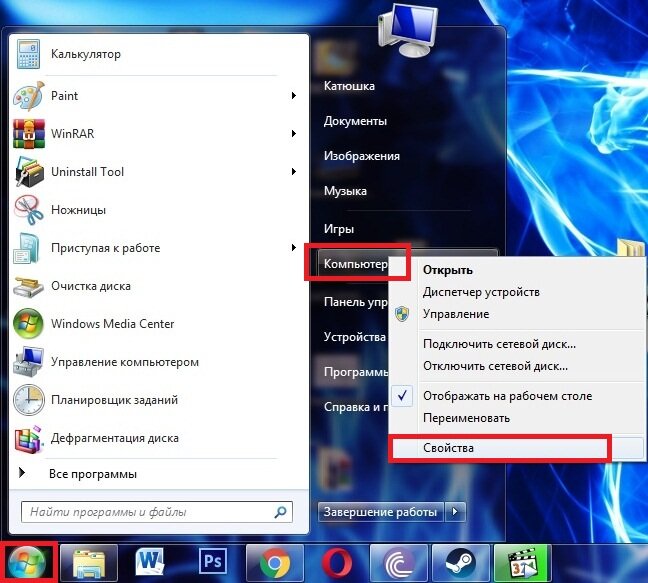Image resolution: width=648 pixels, height=583 pixels.
Task: Open Uninstall Tool icon
Action: 29,172
